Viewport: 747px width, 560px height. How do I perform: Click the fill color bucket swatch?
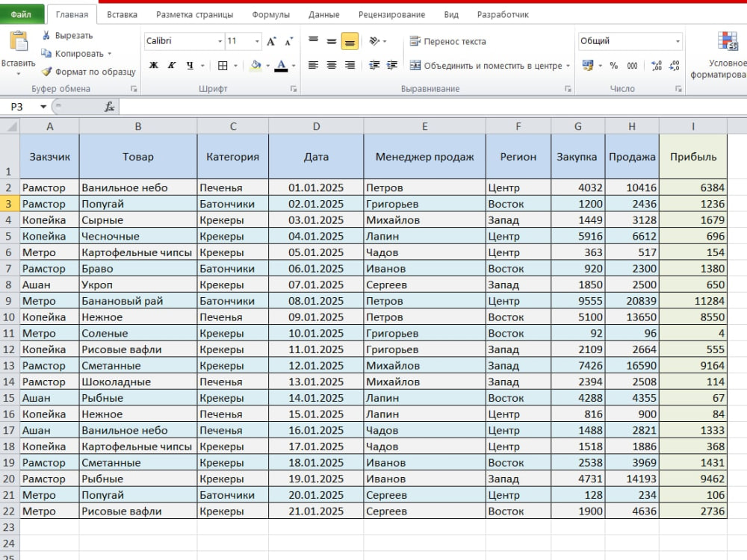[255, 65]
